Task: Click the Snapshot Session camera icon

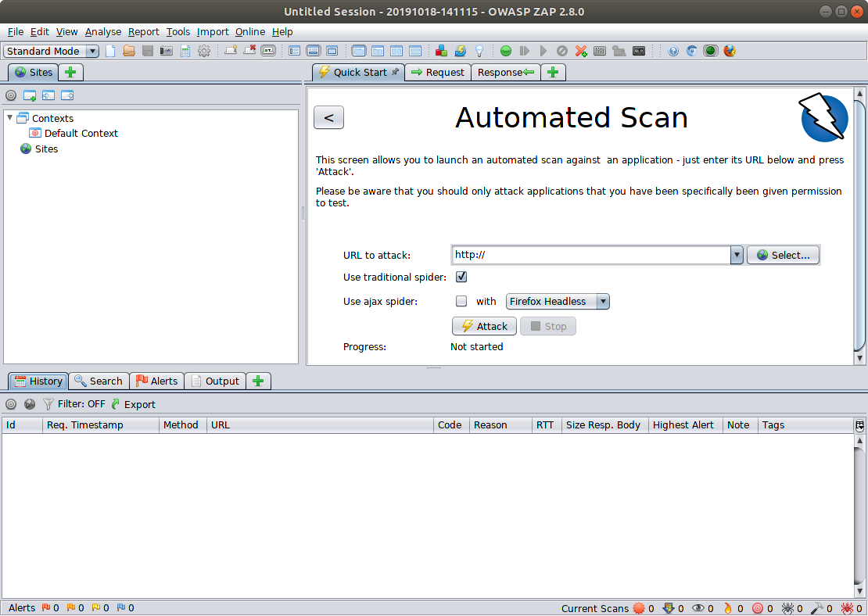Action: coord(166,51)
